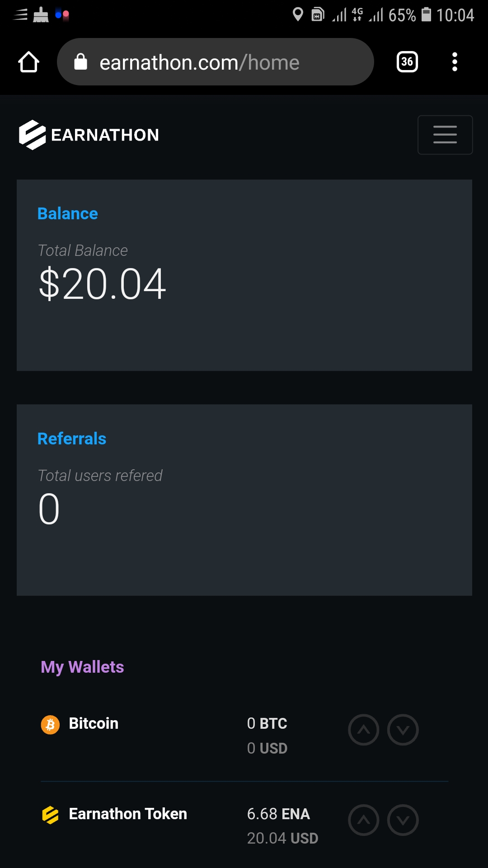Expand the hamburger navigation menu
Screen dimensions: 488x868
(x=445, y=135)
